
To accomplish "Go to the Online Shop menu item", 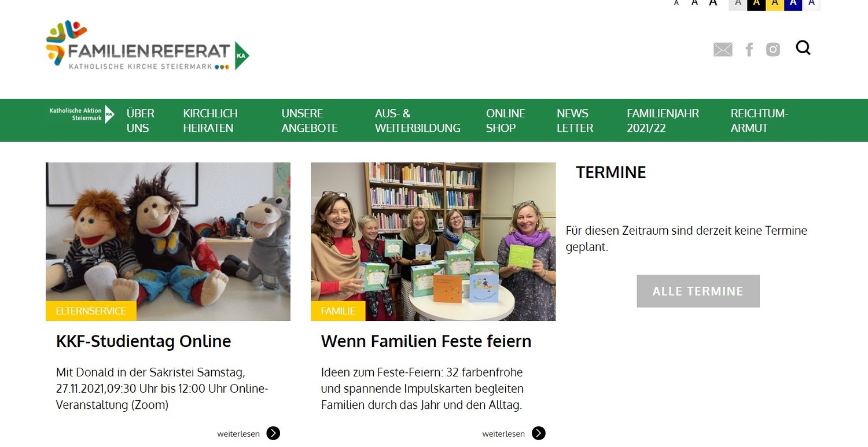I will [x=506, y=120].
